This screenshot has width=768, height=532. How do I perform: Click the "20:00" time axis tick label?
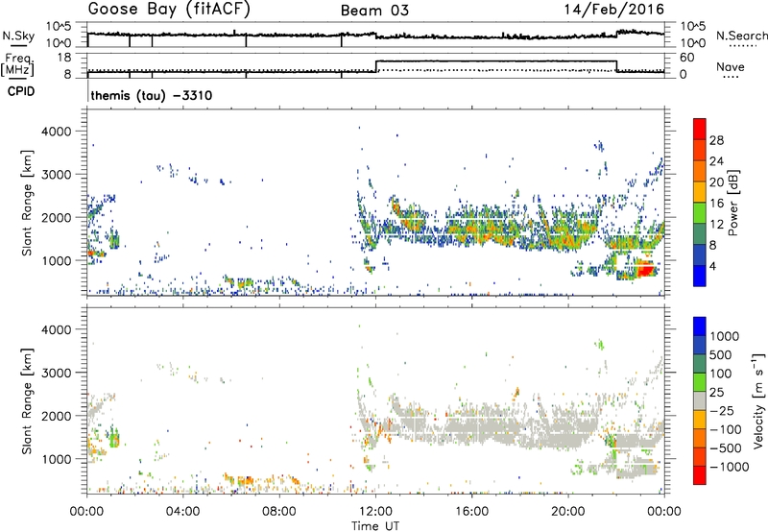coord(567,512)
